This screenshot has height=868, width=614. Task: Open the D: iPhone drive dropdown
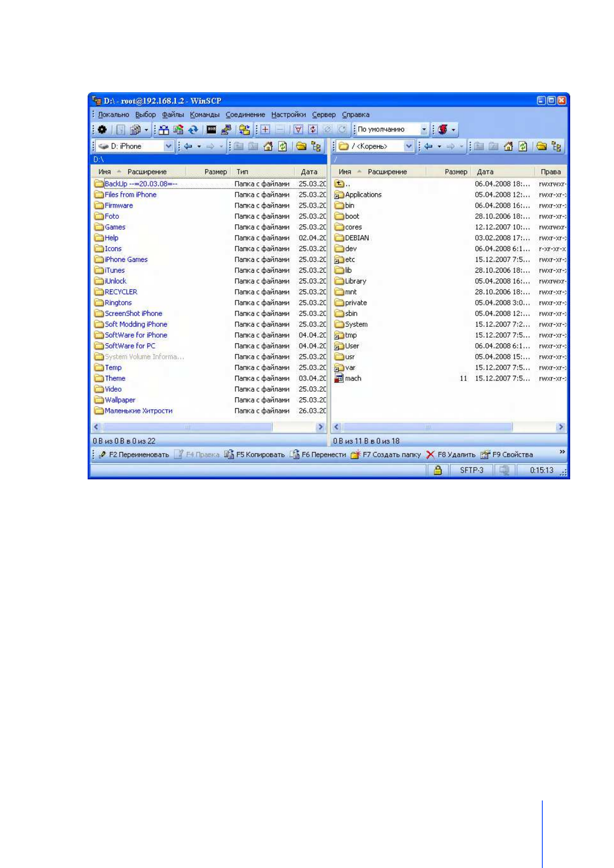click(x=168, y=146)
